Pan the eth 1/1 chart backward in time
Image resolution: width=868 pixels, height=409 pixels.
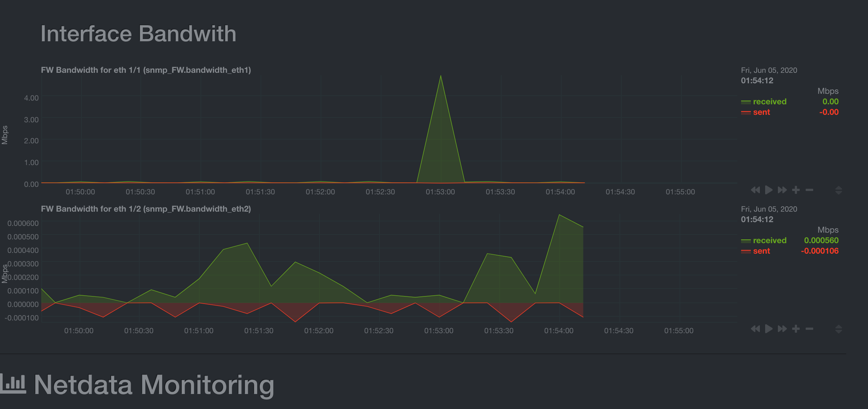[x=755, y=190]
